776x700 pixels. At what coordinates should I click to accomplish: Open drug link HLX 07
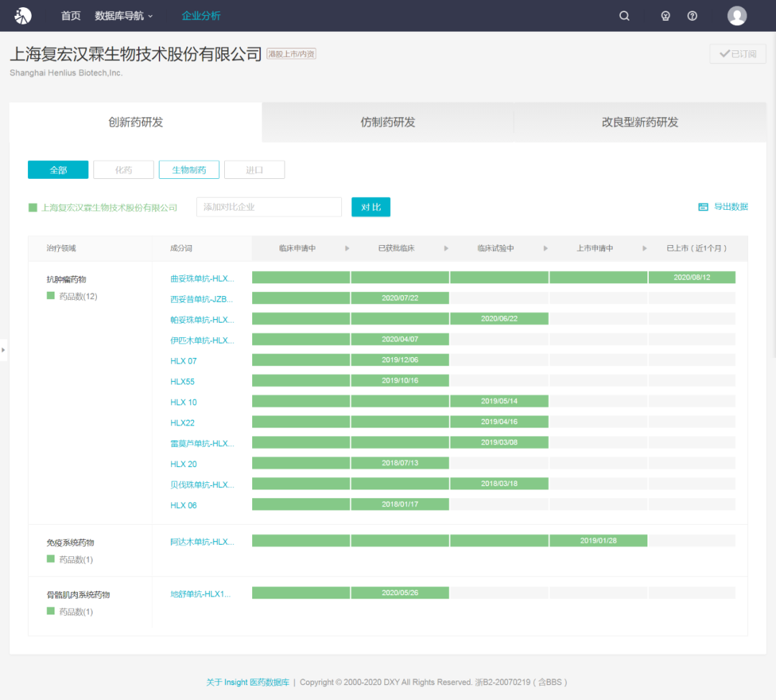183,361
